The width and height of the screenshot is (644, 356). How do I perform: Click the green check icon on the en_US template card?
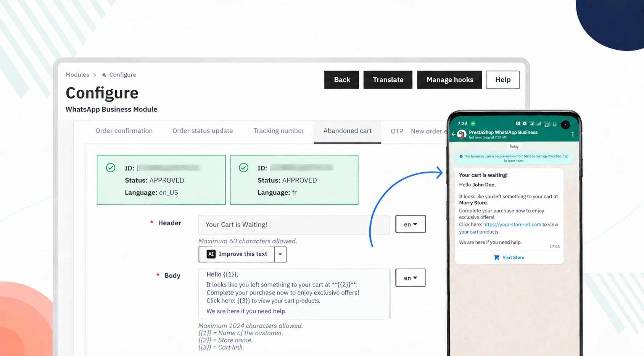pos(111,168)
